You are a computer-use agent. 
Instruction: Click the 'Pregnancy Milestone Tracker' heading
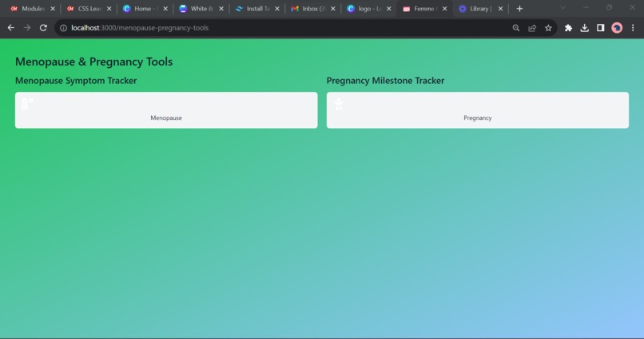click(x=385, y=81)
